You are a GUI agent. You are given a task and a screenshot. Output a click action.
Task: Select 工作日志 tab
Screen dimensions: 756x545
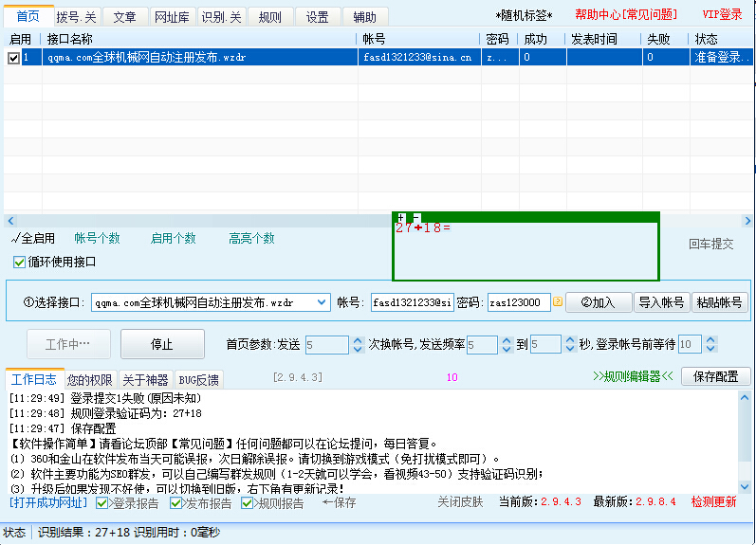pyautogui.click(x=34, y=380)
